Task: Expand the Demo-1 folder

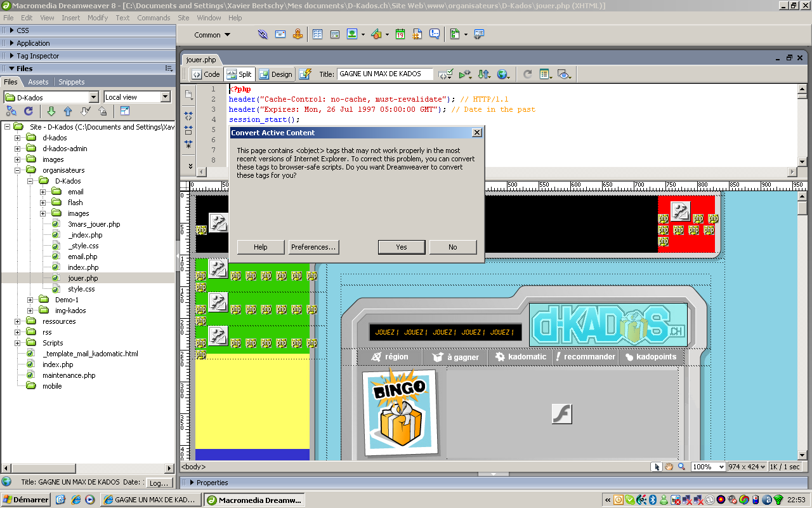Action: click(x=30, y=300)
